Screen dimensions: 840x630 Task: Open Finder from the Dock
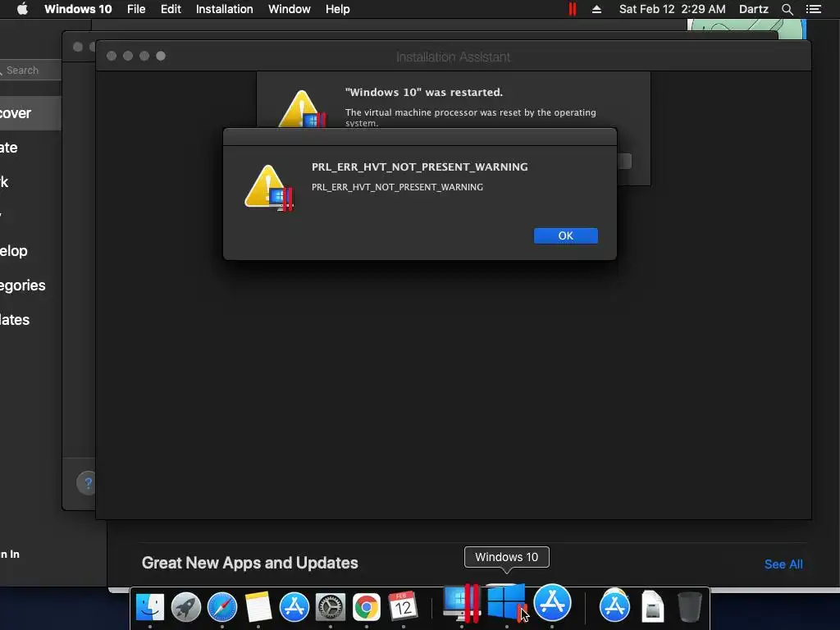pos(150,607)
